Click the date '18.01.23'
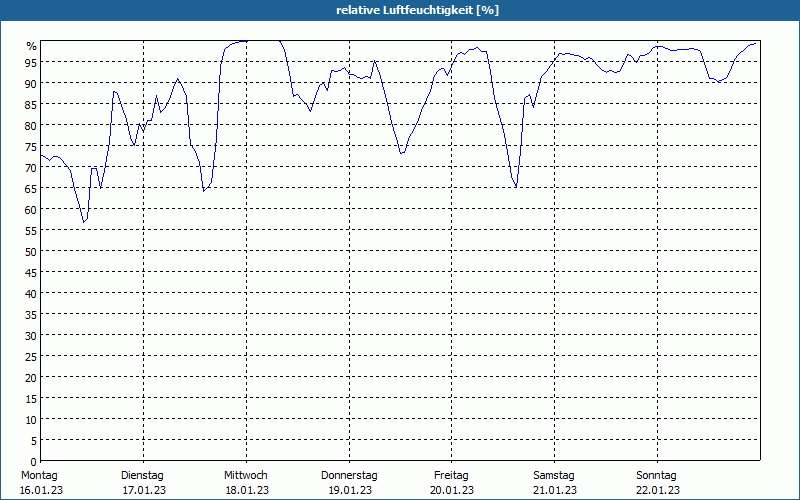 247,490
